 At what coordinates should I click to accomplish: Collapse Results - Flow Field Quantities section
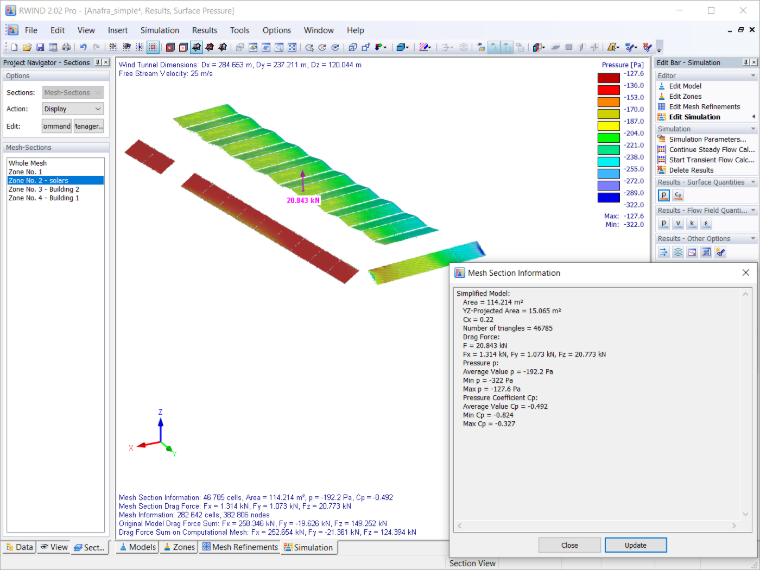coord(753,210)
